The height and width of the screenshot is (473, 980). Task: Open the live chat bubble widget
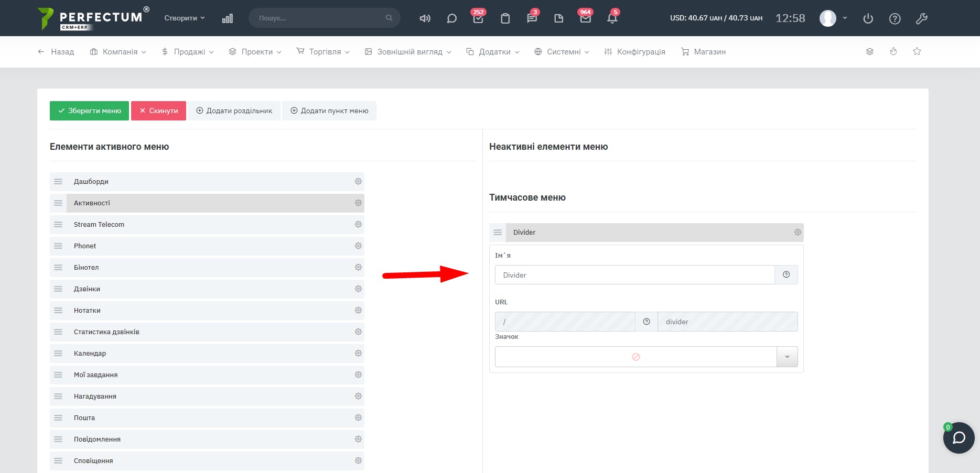[959, 438]
